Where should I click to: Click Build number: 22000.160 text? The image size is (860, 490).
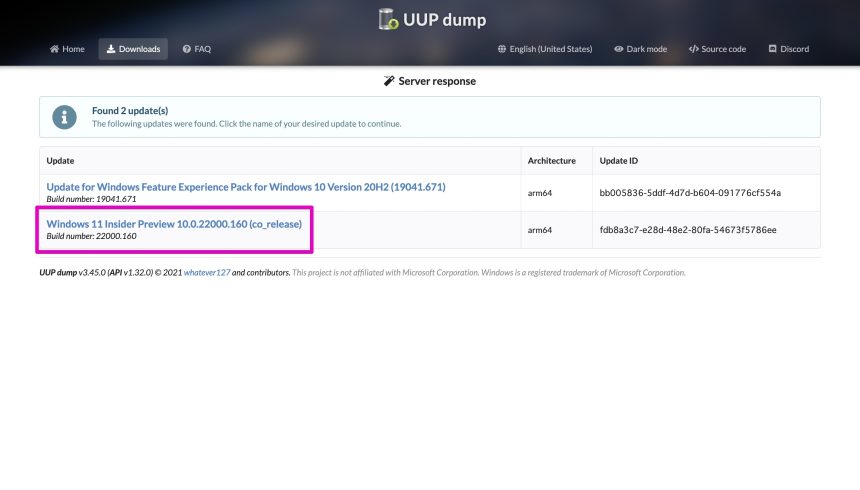92,236
